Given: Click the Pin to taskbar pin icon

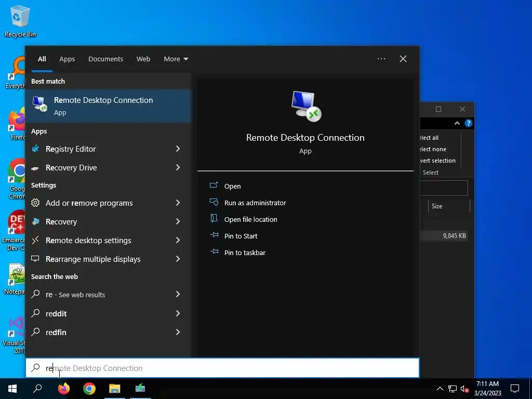Looking at the screenshot, I should [214, 251].
